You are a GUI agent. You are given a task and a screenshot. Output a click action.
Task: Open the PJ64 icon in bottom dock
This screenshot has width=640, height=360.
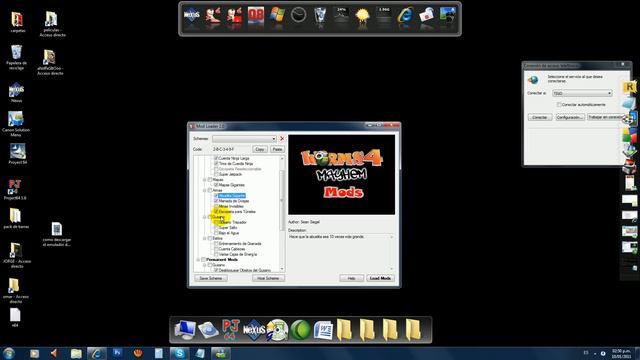click(x=231, y=329)
